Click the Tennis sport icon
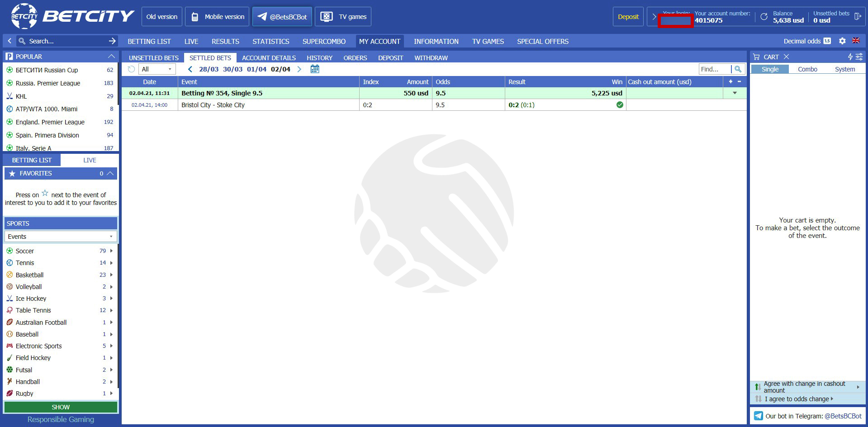This screenshot has width=868, height=427. pyautogui.click(x=9, y=262)
